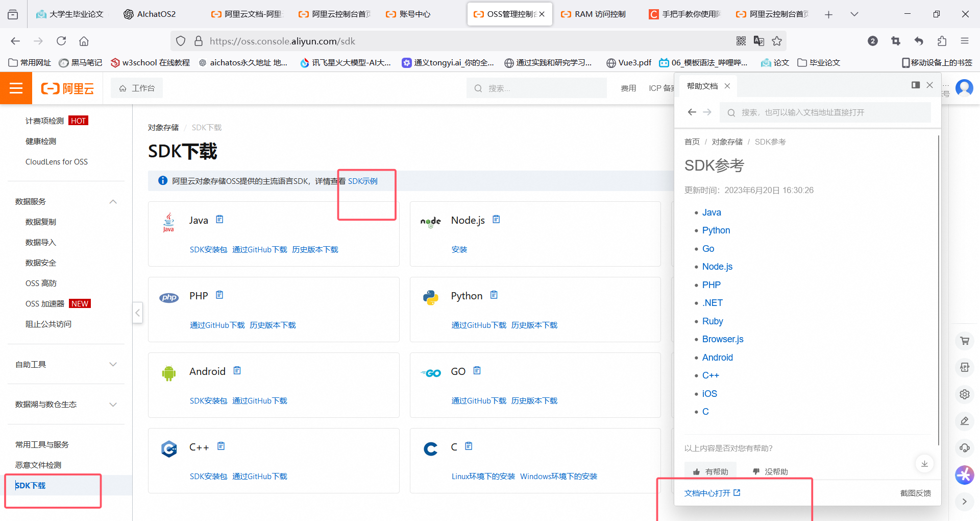Open CloudLens for OSS
980x521 pixels.
[57, 162]
